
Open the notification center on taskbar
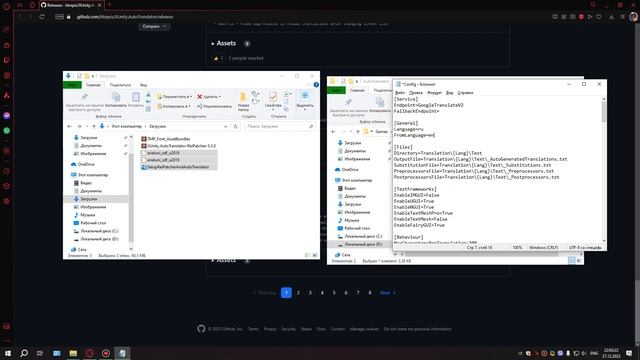(x=629, y=353)
